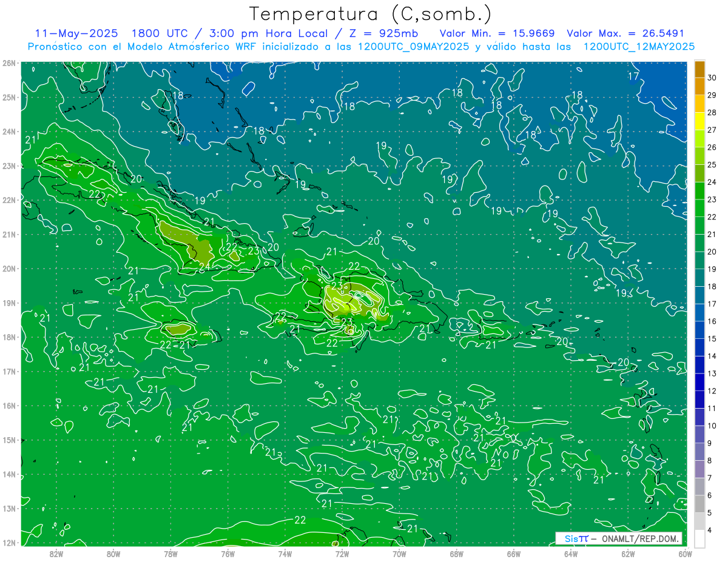Screen dimensions: 728x562
Task: Click the "62W" longitude axis label
Action: [x=627, y=554]
